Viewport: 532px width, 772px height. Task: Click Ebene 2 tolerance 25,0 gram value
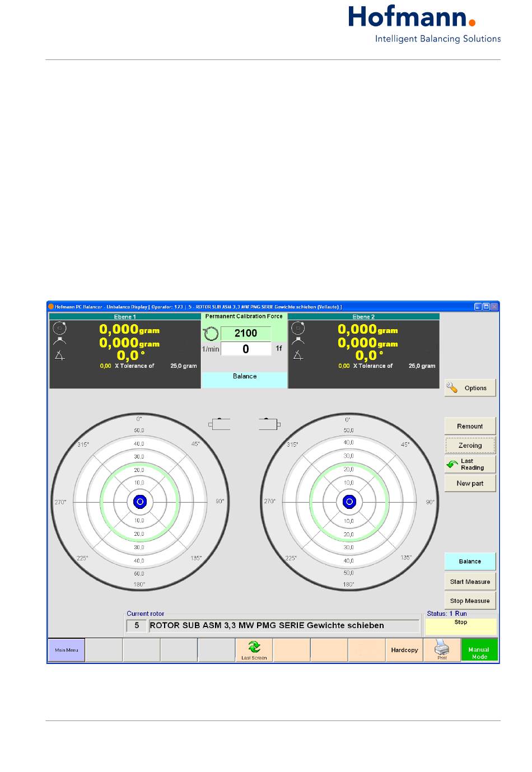click(x=422, y=366)
